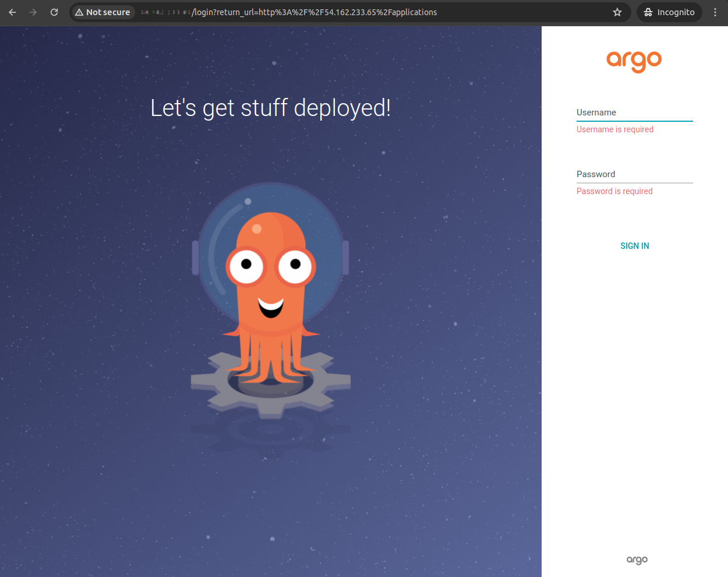
Task: Click the Username field underline
Action: point(634,121)
